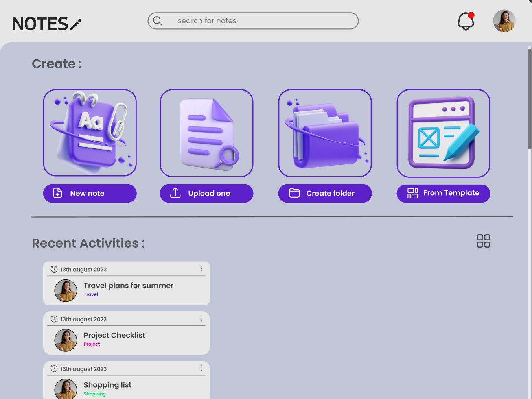Click the Create folder button
Screen dimensions: 532x399
pos(325,193)
